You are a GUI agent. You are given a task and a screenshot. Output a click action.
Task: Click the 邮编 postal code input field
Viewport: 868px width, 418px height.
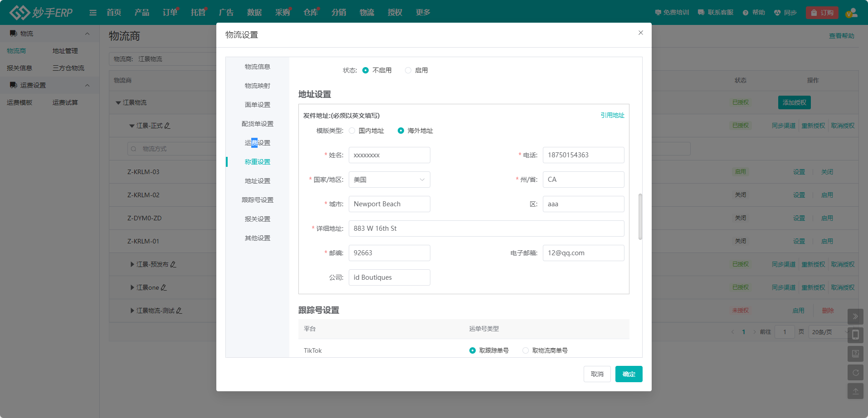click(389, 253)
